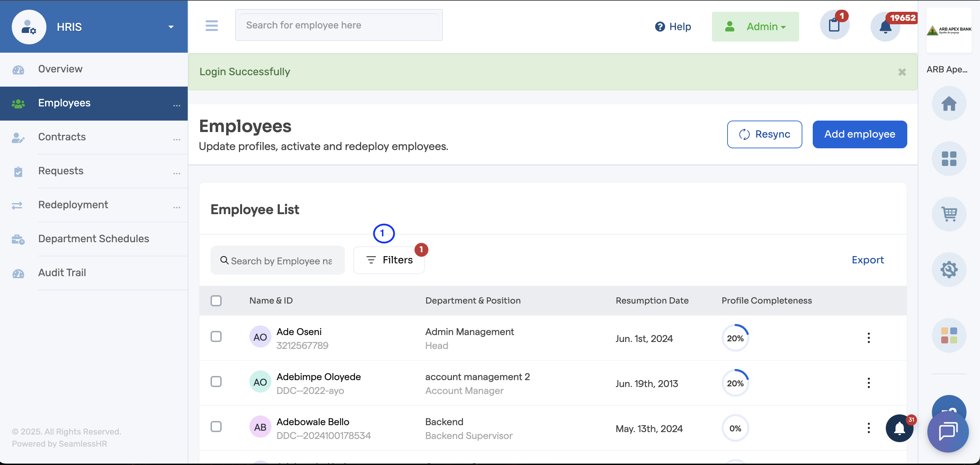Open kebab menu for Adebowale Bello row

[868, 428]
